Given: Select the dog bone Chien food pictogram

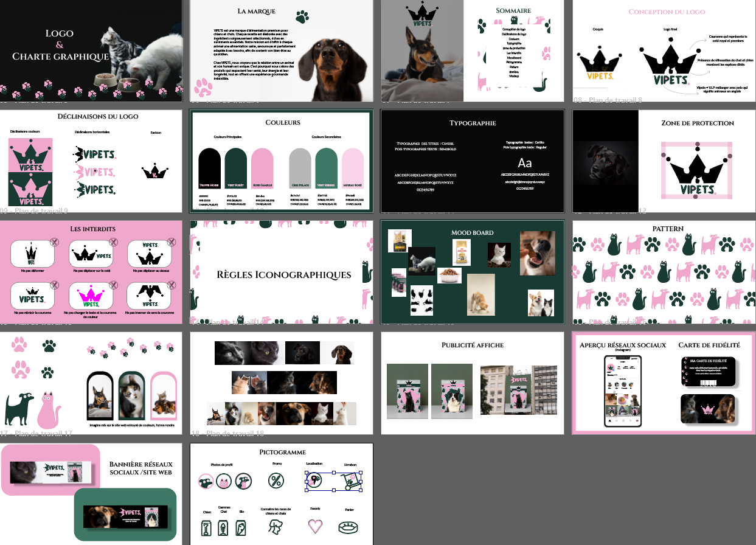Looking at the screenshot, I should (206, 528).
